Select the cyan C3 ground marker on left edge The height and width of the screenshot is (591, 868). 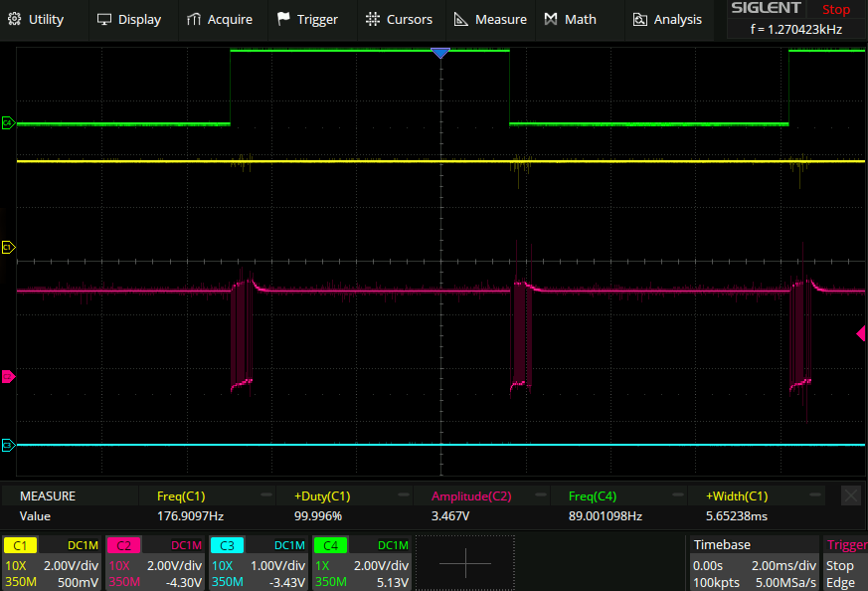(x=8, y=445)
